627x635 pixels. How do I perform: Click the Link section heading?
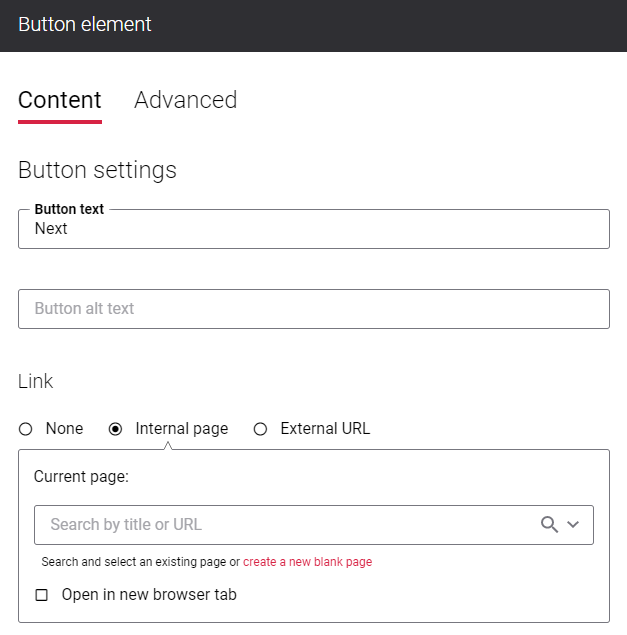click(x=36, y=381)
